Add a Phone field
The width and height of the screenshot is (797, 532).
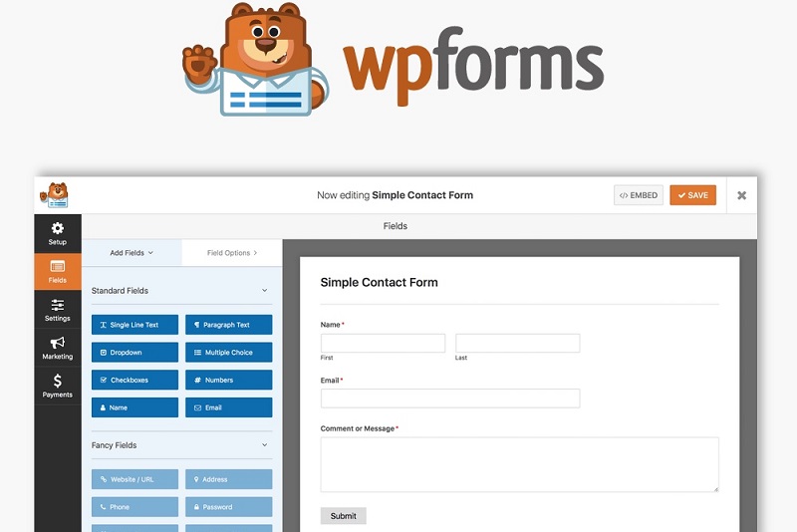point(134,506)
